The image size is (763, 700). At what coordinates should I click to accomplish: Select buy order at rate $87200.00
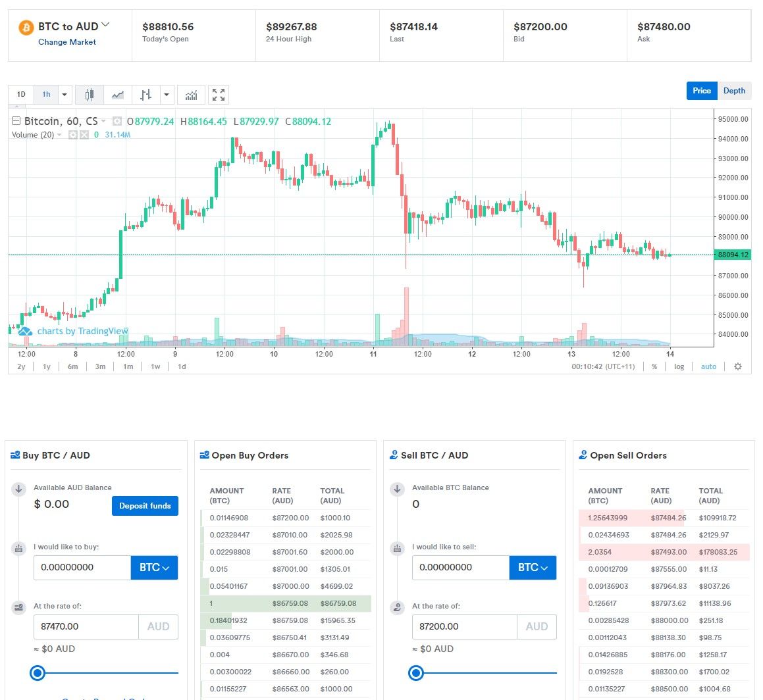click(286, 518)
